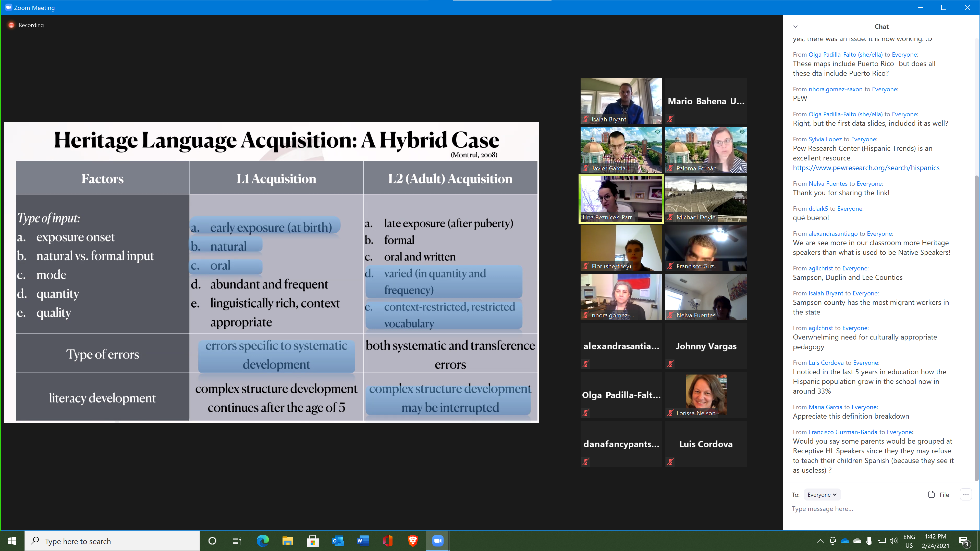Click the Zoom icon in taskbar
Viewport: 980px width, 551px height.
[x=437, y=541]
